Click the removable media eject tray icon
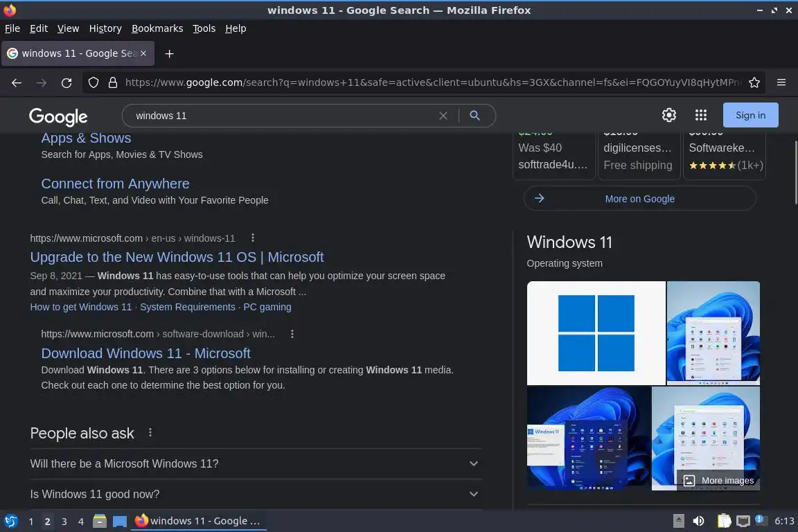798x532 pixels. pos(678,521)
